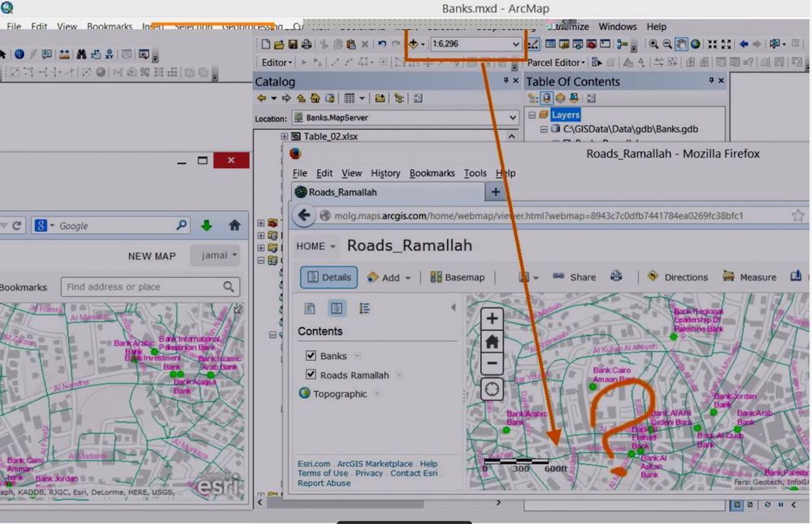Image resolution: width=812 pixels, height=524 pixels.
Task: Open the Parcel Editor dropdown menu
Action: (x=556, y=63)
